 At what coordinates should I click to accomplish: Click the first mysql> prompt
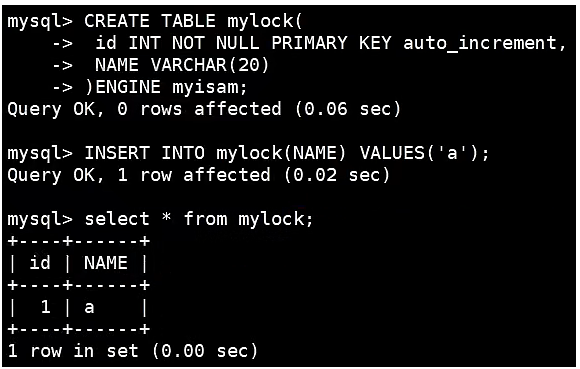(x=40, y=21)
